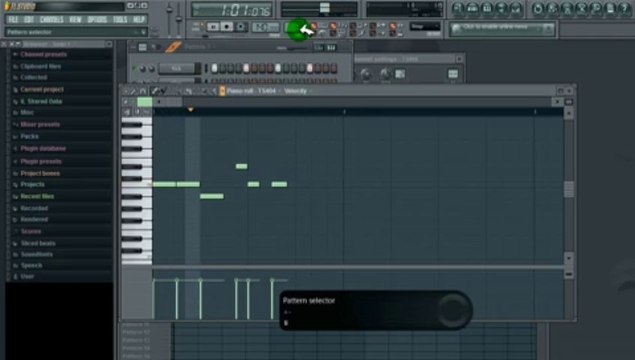Image resolution: width=635 pixels, height=360 pixels.
Task: Open the graph editor in step sequencer
Action: tap(319, 47)
